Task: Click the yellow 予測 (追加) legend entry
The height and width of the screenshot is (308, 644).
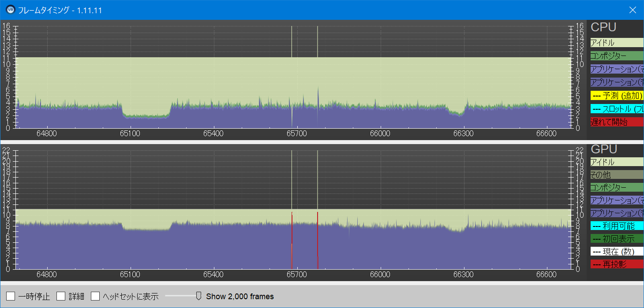Action: (617, 95)
